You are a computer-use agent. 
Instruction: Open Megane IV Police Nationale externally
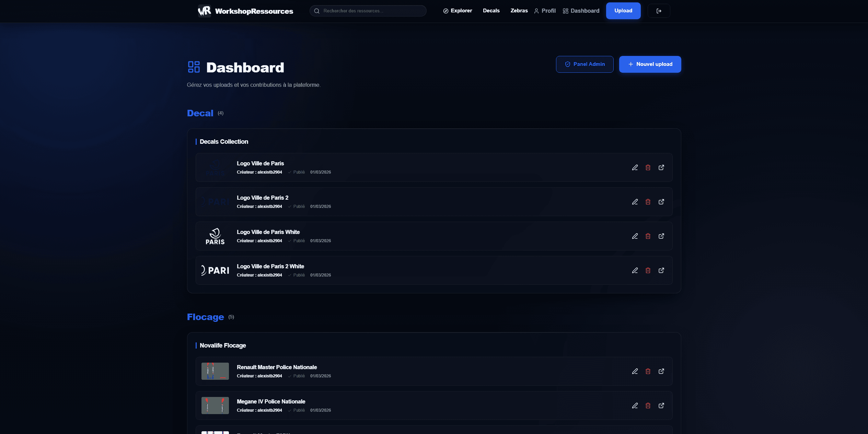tap(661, 406)
